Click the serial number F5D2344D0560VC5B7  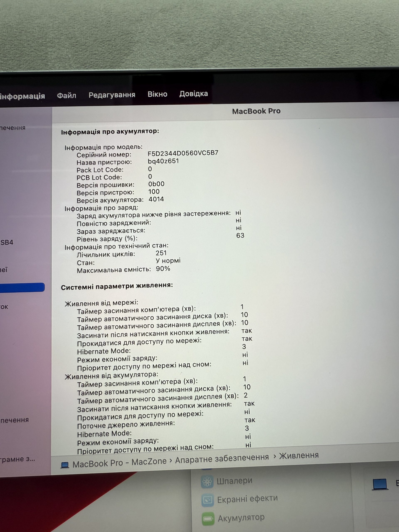click(183, 153)
